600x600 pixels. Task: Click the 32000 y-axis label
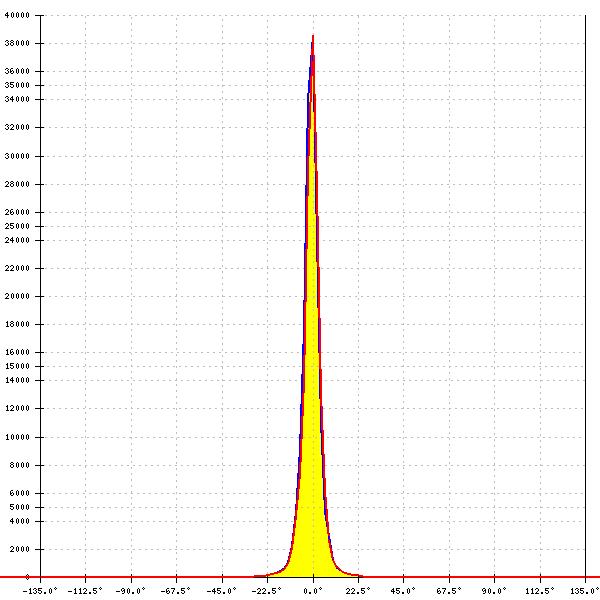click(x=17, y=127)
